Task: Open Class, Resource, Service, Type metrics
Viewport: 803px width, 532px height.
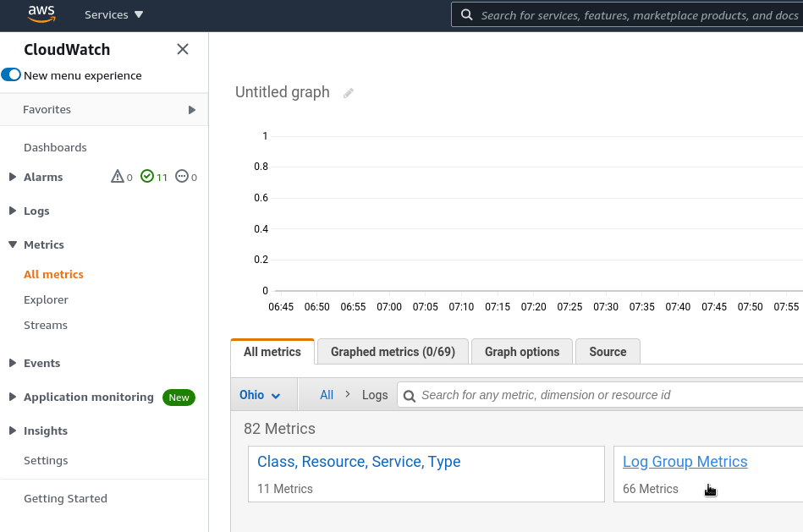Action: click(x=359, y=462)
